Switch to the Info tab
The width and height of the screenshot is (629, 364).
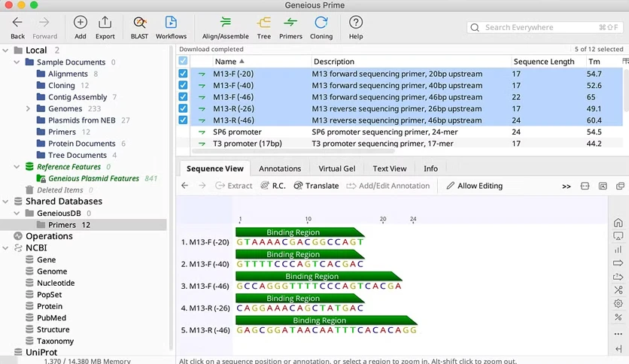(431, 168)
